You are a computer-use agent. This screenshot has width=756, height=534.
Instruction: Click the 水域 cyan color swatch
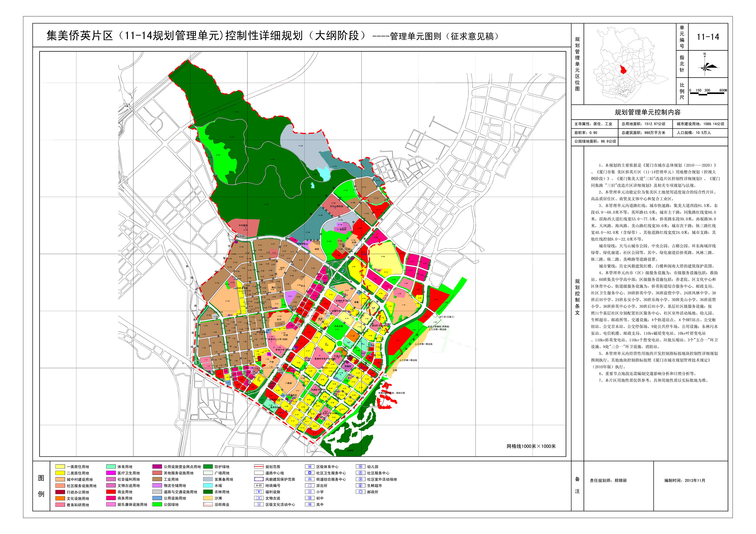tap(208, 486)
